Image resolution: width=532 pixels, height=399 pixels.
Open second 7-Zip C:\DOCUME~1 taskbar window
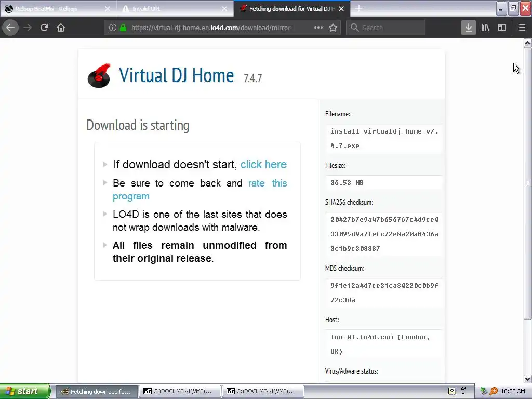click(x=263, y=392)
